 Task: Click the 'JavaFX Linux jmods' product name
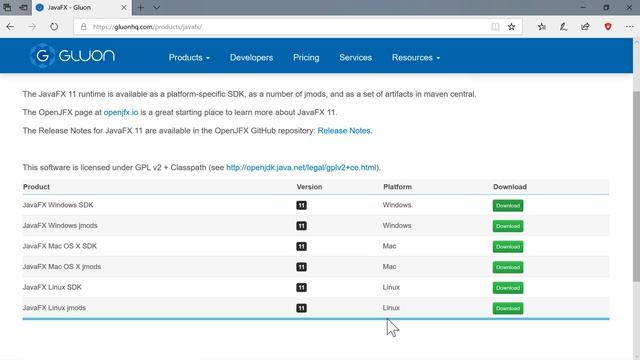coord(54,307)
